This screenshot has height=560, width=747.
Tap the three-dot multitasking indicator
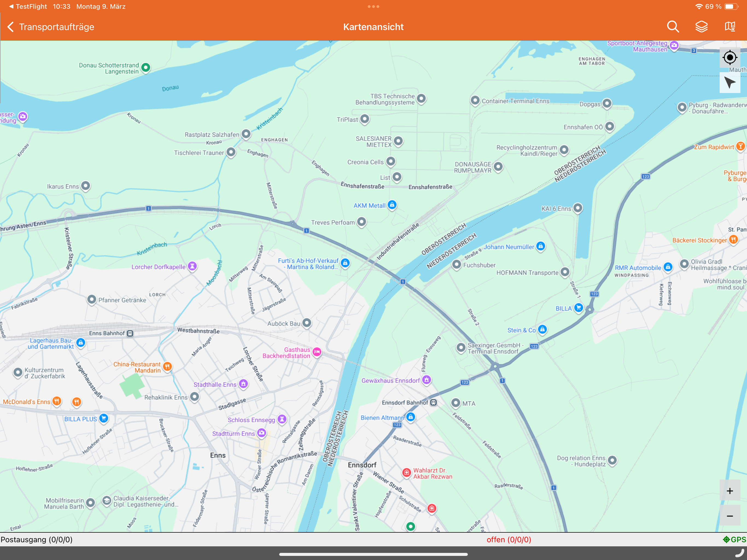[373, 6]
